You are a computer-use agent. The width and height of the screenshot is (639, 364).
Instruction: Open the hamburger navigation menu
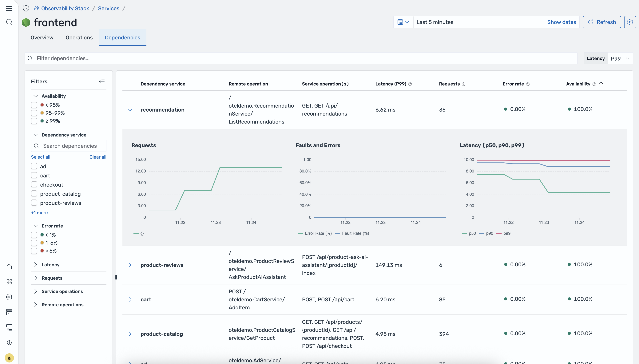click(x=9, y=8)
